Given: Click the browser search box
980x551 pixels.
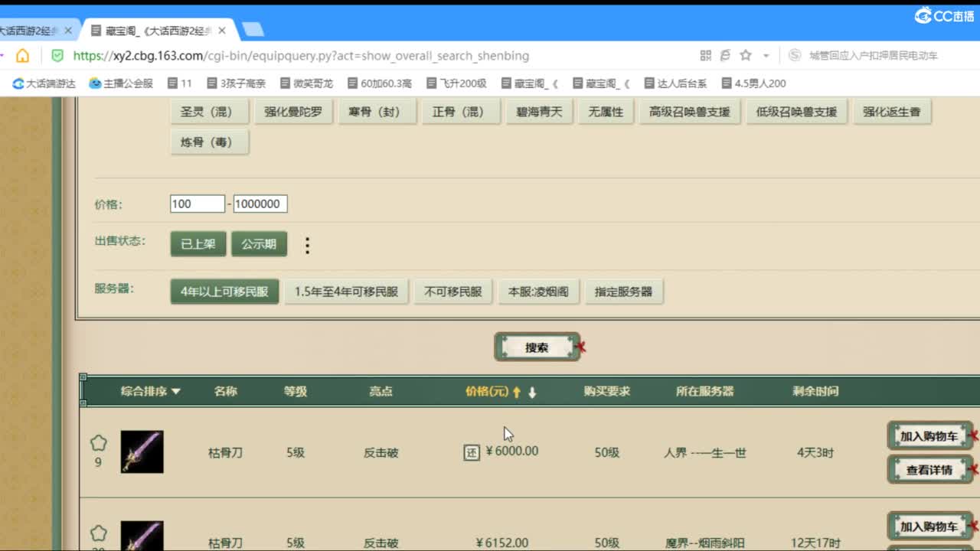Looking at the screenshot, I should tap(873, 56).
